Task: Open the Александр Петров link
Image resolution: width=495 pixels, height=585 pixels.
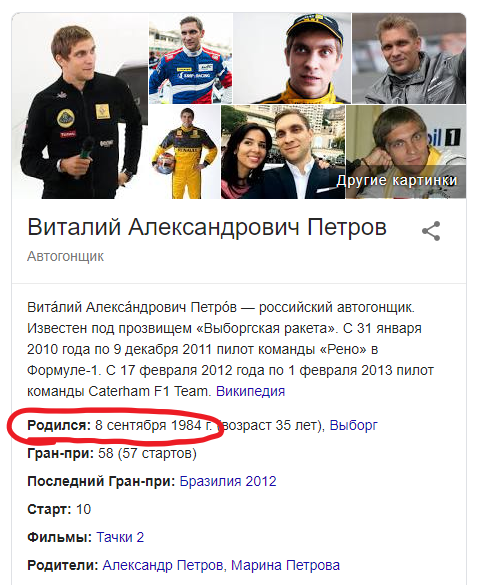Action: pos(163,565)
